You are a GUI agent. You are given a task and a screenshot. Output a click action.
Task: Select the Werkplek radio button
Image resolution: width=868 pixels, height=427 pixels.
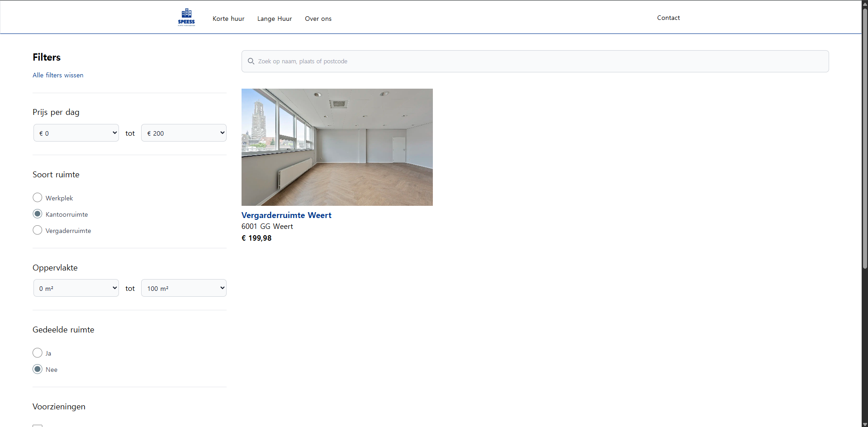coord(38,198)
